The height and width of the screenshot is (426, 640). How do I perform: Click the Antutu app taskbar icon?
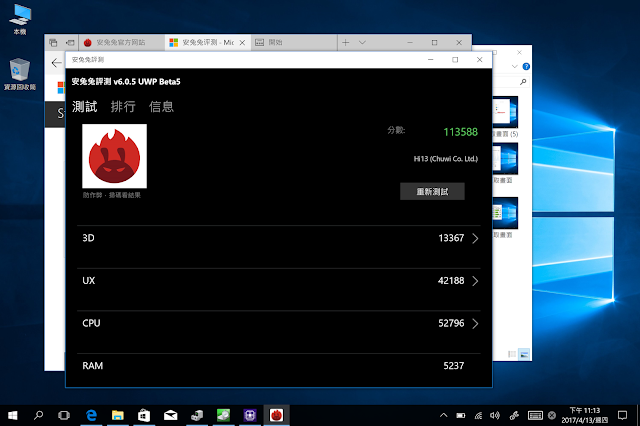coord(276,415)
